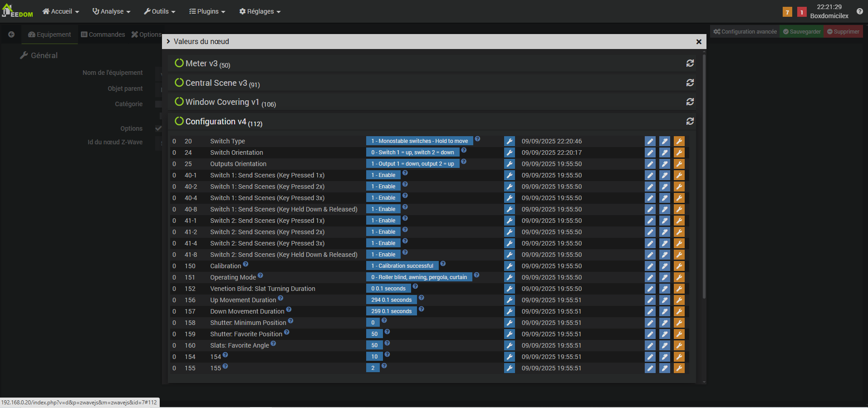Click the back arrow icon near Equipement tab

coord(11,34)
